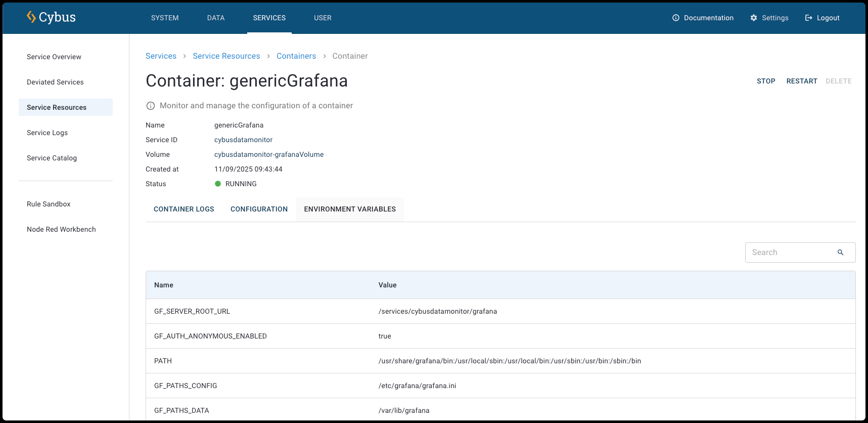868x423 pixels.
Task: Follow the cybusdatamonitor service ID link
Action: (243, 140)
